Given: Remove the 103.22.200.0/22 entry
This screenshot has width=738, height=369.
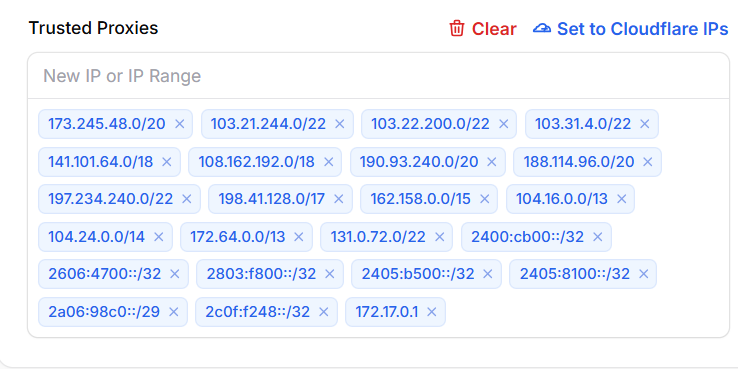Looking at the screenshot, I should 504,124.
